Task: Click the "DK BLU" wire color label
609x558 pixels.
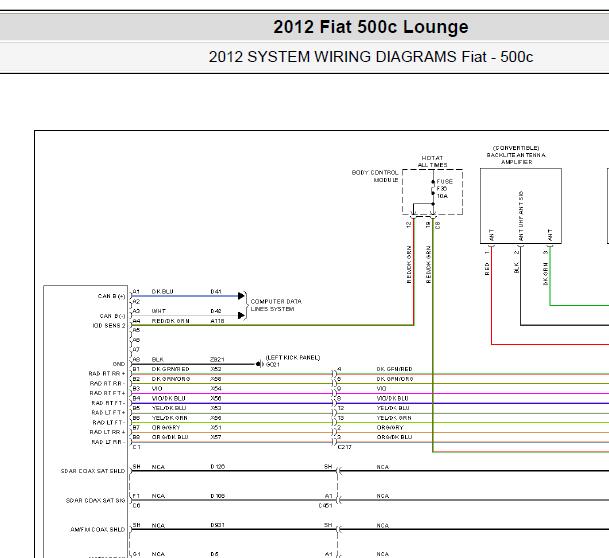Action: [162, 292]
